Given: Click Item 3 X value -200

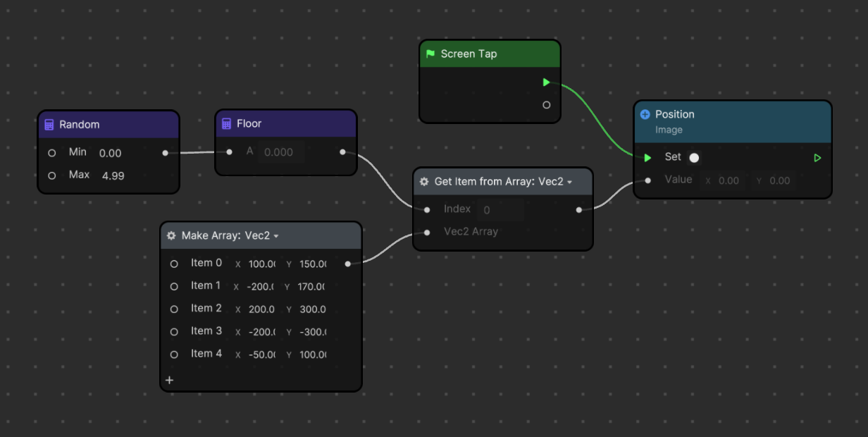Looking at the screenshot, I should [262, 332].
